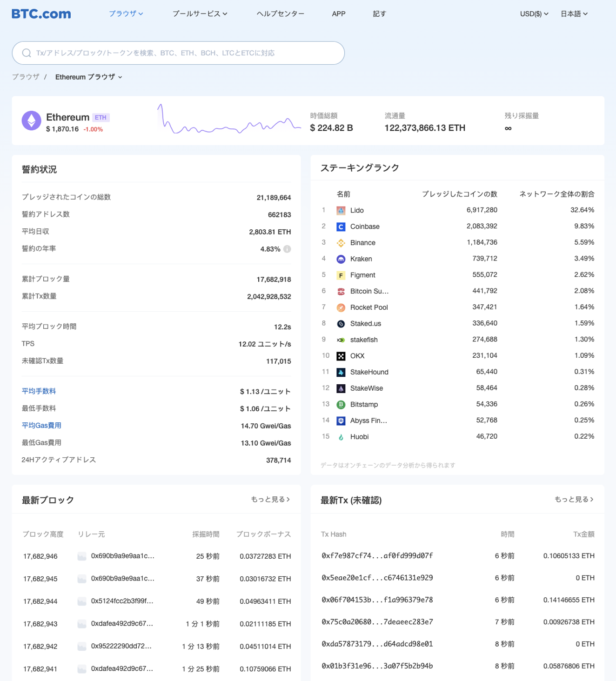
Task: Select the Lido staking pool icon
Action: coord(340,210)
